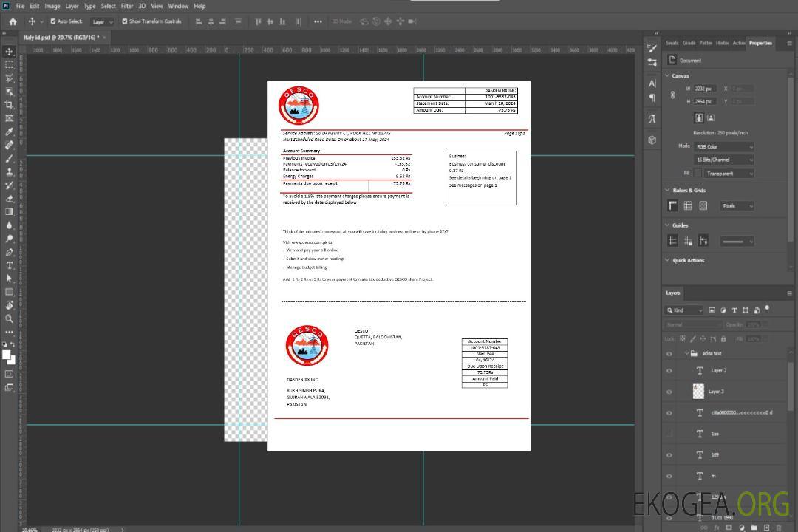
Task: Hide the 'edite text' group
Action: pos(669,354)
